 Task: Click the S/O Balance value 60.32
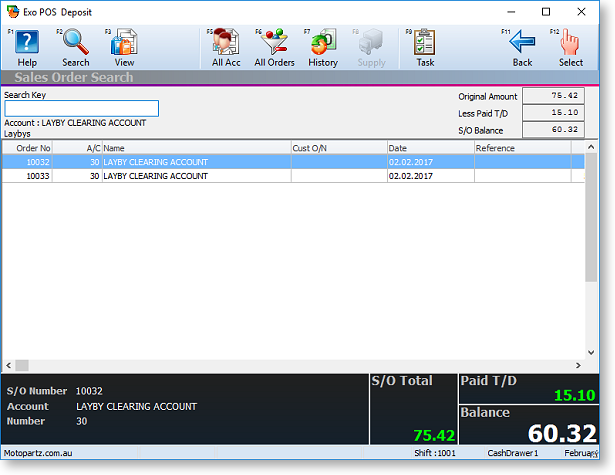pos(553,129)
